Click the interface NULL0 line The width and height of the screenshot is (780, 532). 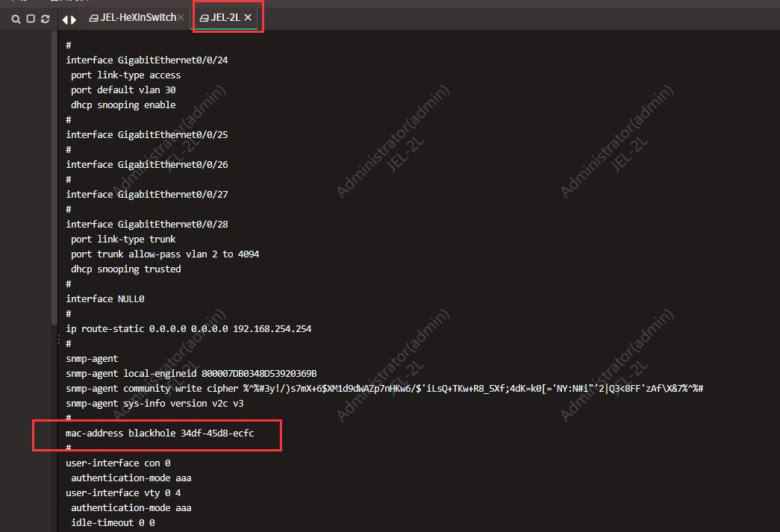(104, 298)
